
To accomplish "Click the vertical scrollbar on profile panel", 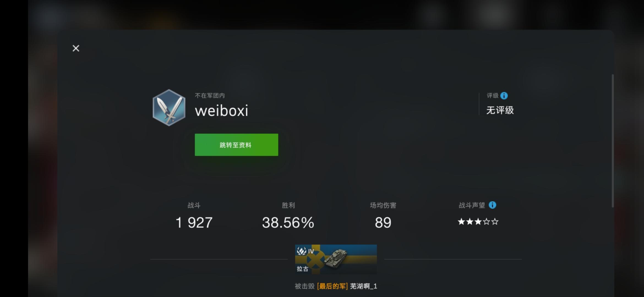I will click(613, 141).
